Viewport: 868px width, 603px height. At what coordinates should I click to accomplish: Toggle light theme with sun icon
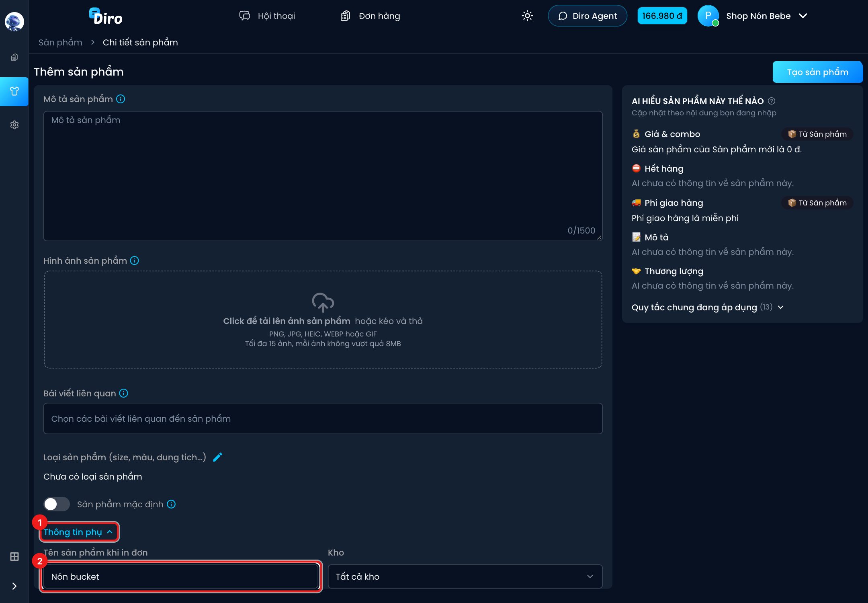coord(527,16)
